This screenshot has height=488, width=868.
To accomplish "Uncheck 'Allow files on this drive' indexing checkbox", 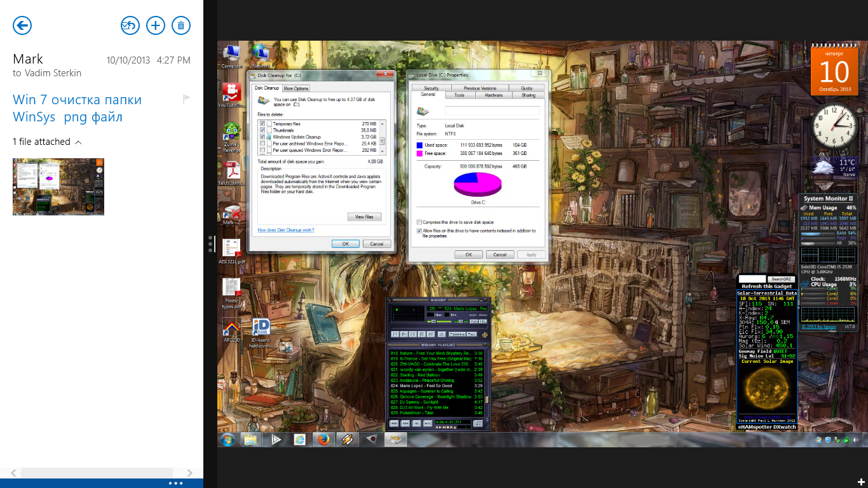I will click(x=419, y=231).
